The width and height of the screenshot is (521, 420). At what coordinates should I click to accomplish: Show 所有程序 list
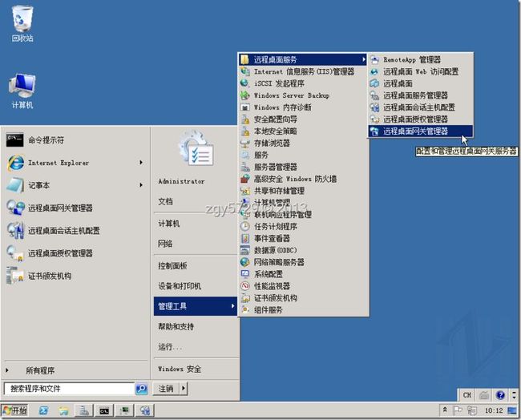tap(75, 370)
